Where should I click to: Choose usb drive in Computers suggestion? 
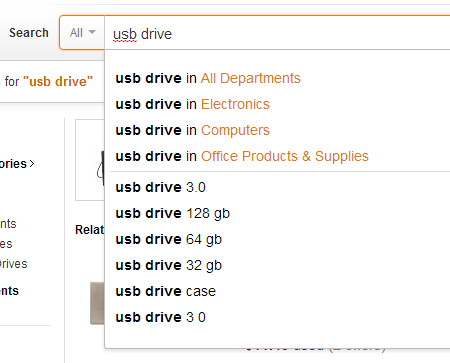click(x=279, y=130)
